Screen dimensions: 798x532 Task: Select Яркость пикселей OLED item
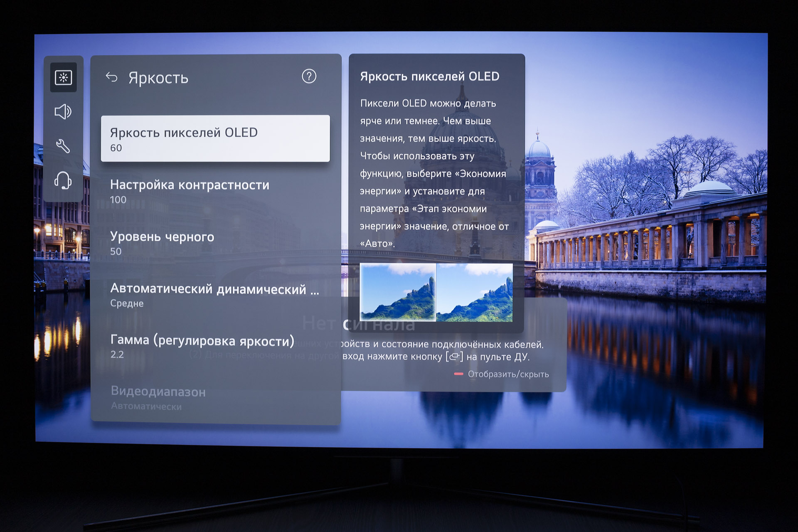[x=215, y=138]
